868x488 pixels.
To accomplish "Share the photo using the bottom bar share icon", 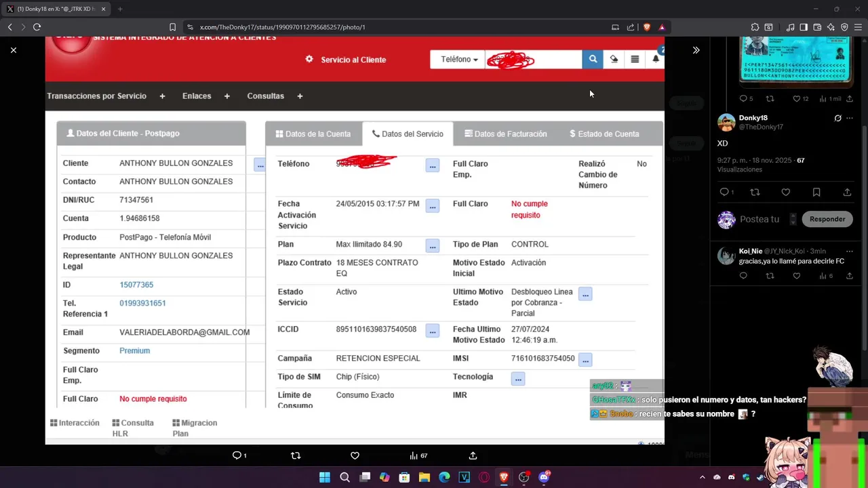I will tap(473, 455).
